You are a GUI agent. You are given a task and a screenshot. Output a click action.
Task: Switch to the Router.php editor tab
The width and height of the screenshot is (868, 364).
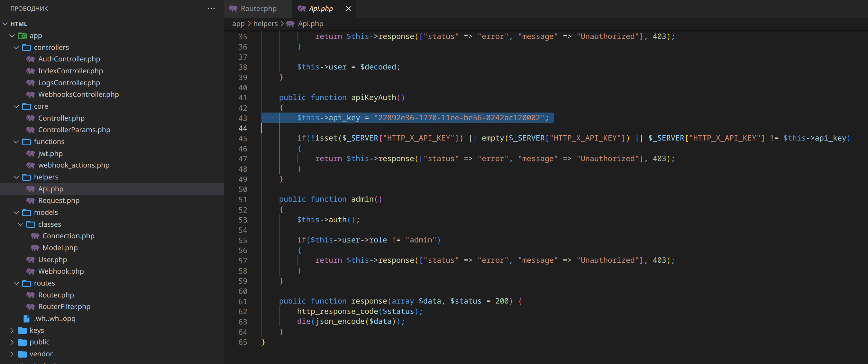[x=259, y=8]
